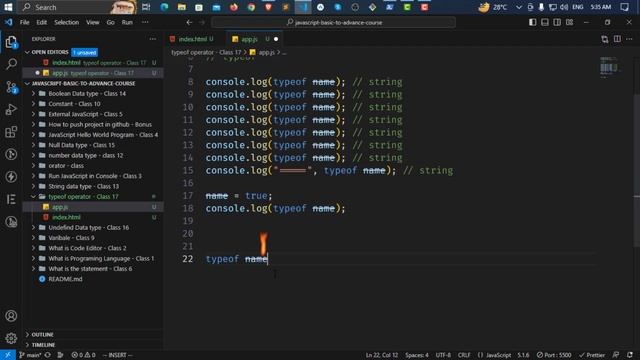Viewport: 640px width, 360px height.
Task: Click the command center search box
Action: [x=333, y=22]
